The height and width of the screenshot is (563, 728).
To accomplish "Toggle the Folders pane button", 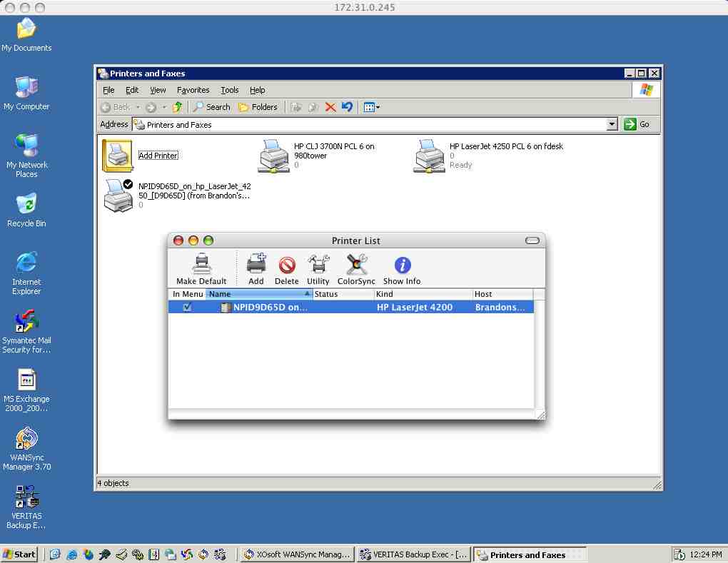I will point(258,107).
